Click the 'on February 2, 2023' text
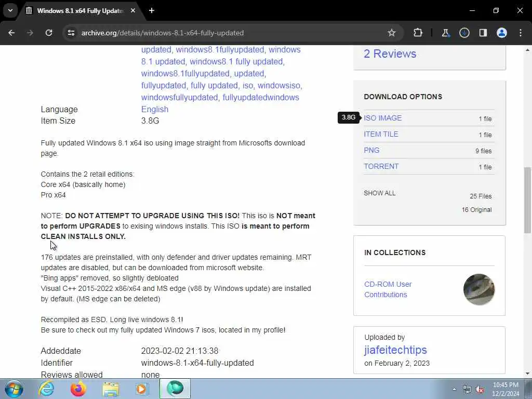 [396, 363]
